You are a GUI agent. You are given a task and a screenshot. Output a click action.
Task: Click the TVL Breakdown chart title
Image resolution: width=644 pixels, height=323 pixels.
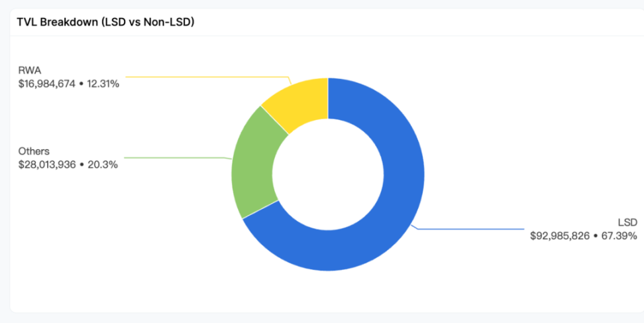(105, 22)
